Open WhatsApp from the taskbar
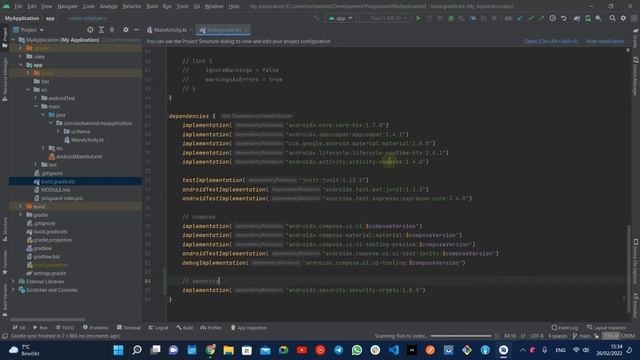This screenshot has height=360, width=640. pos(357,350)
